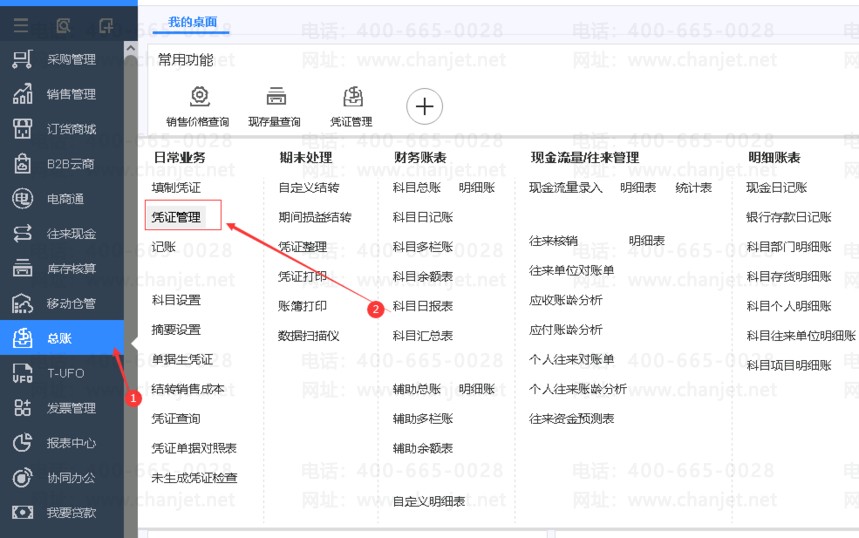Open 发票管理 module in sidebar
859x538 pixels.
pos(62,408)
